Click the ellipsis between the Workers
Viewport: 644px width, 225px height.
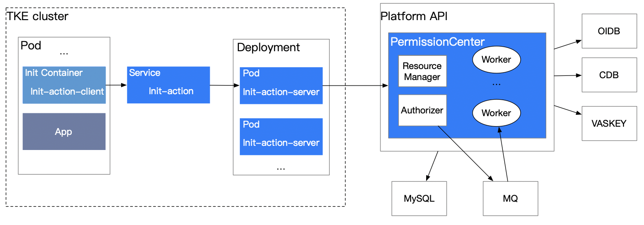(x=496, y=84)
